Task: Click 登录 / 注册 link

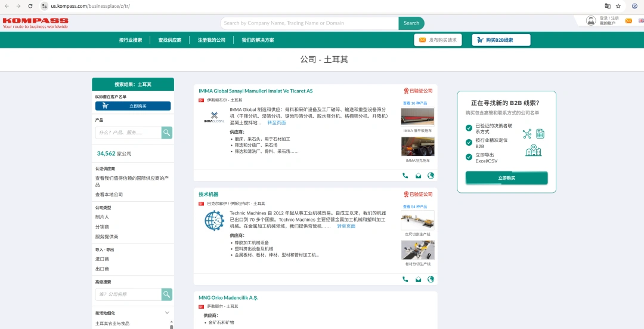Action: point(609,18)
